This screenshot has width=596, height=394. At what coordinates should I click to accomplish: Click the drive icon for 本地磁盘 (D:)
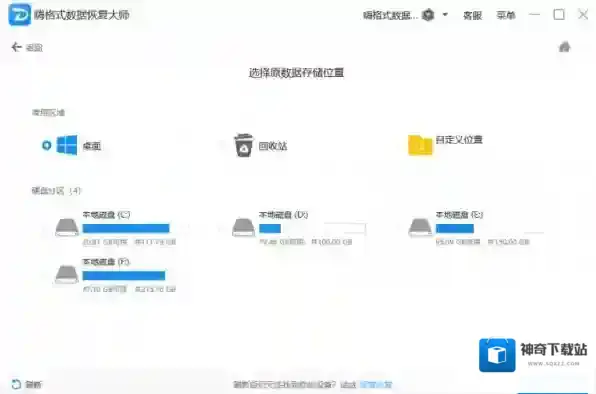tap(243, 227)
